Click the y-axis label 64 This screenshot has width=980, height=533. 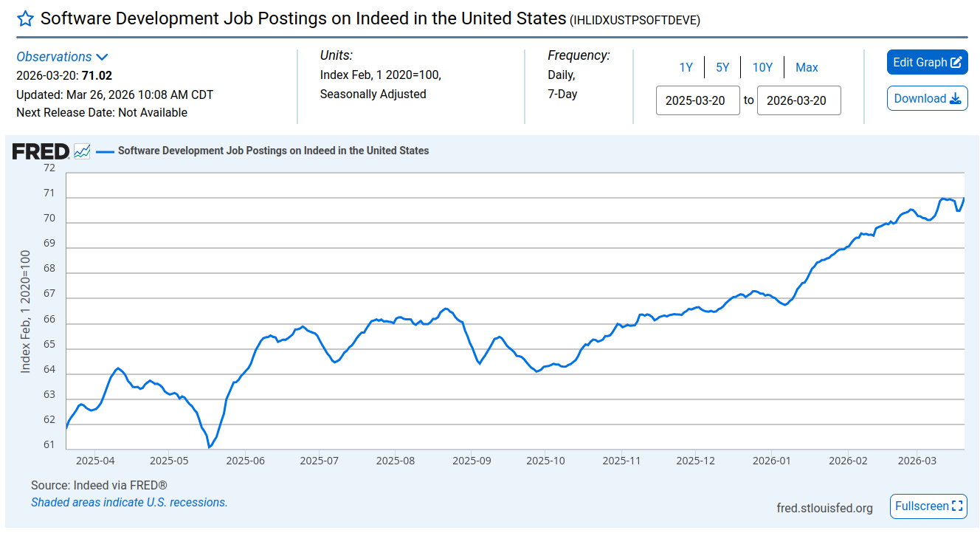(49, 370)
